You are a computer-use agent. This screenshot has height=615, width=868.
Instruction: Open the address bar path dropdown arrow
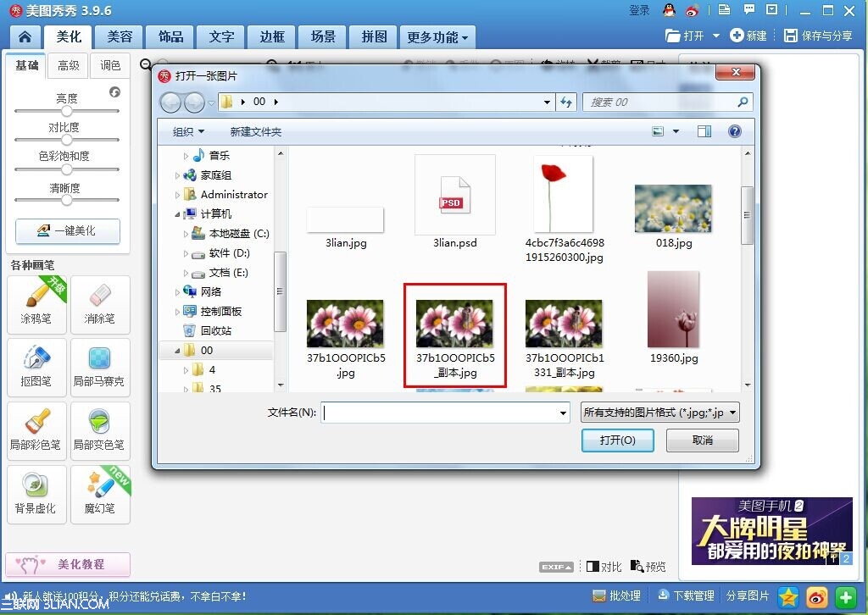point(547,102)
